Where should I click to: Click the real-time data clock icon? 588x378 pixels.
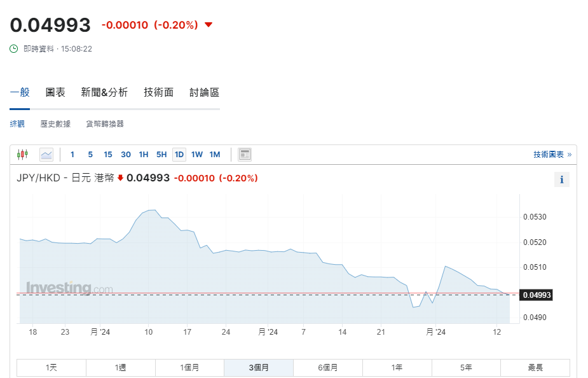click(x=14, y=49)
